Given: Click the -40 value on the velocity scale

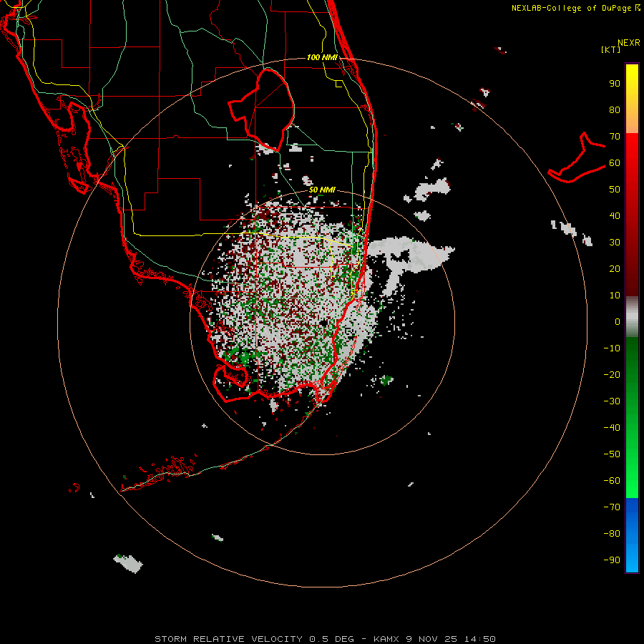Looking at the screenshot, I should (x=612, y=428).
